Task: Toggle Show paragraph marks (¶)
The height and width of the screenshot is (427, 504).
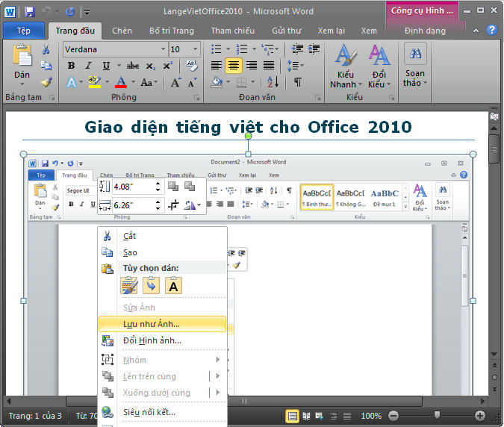Action: tap(298, 82)
